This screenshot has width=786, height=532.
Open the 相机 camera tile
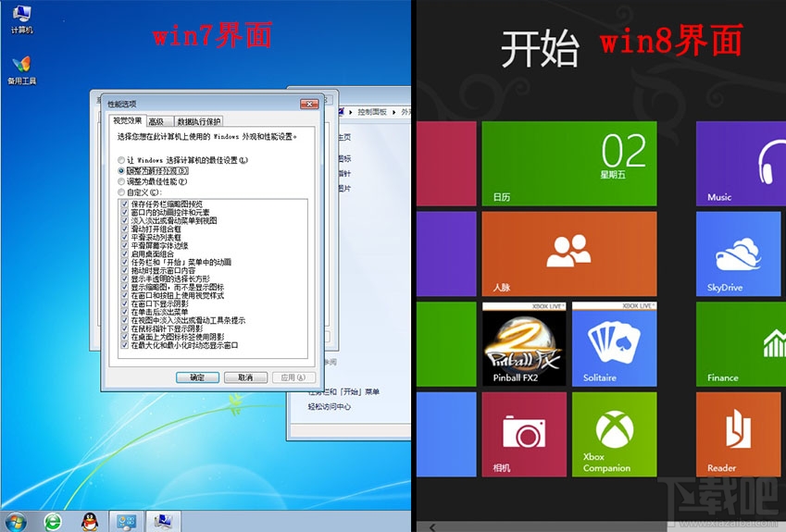tap(524, 434)
